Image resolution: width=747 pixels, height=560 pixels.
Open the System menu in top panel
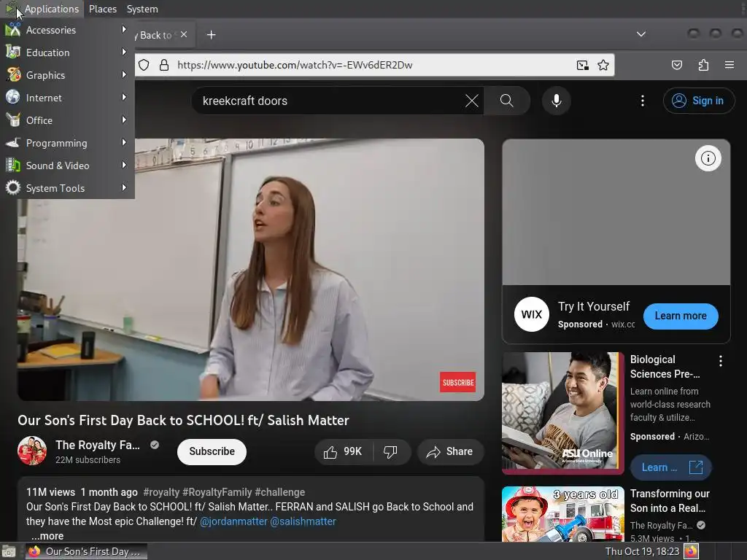click(142, 9)
